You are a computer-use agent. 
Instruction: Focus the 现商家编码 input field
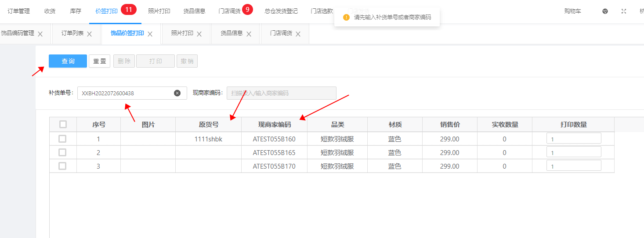click(281, 93)
